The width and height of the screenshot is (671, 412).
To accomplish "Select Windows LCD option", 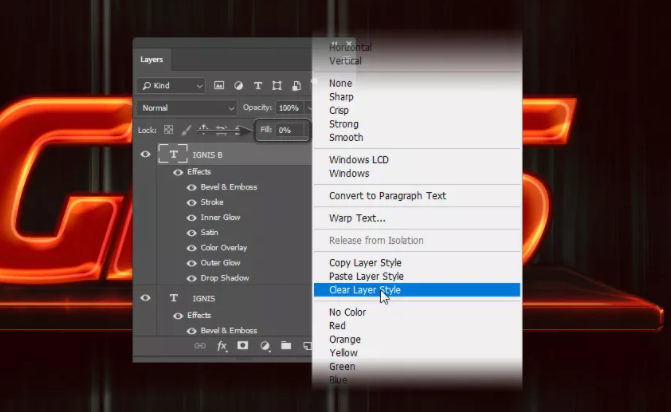I will coord(359,160).
